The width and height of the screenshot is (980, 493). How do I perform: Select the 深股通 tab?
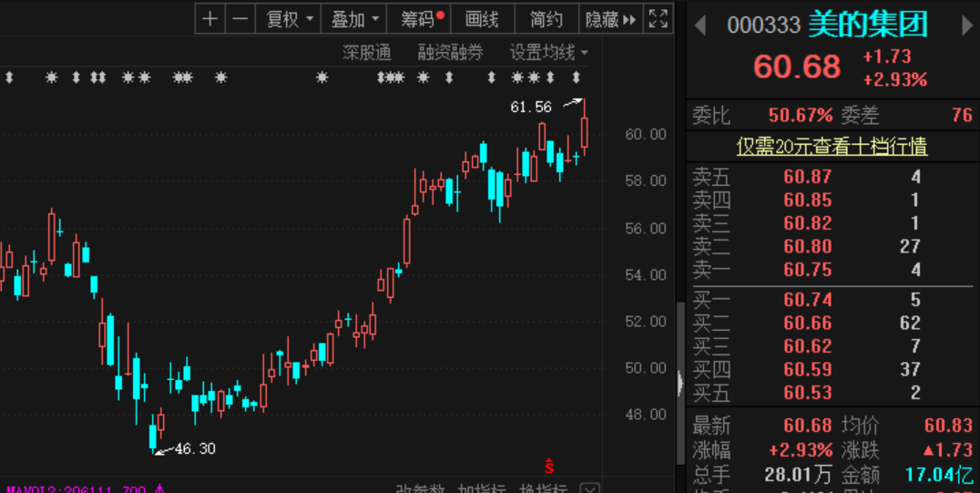point(367,53)
